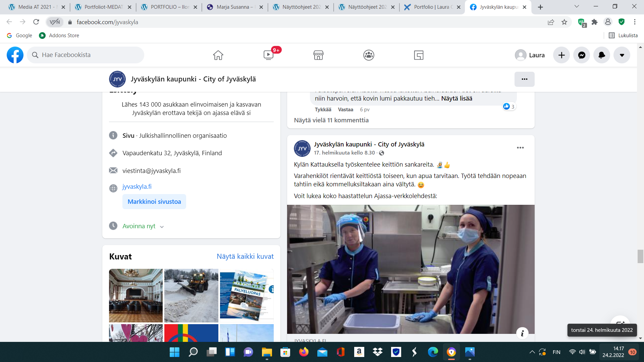Share this page icon in address bar
The image size is (644, 362).
coord(551,22)
